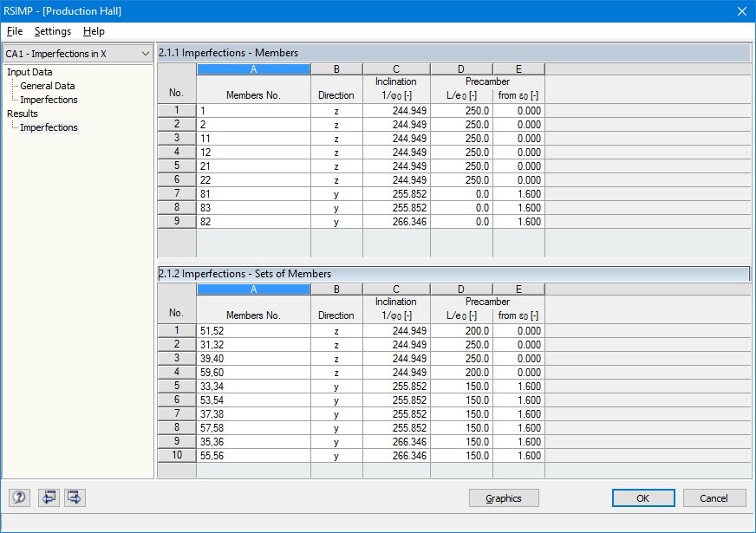The image size is (756, 533).
Task: Click inclination 266.346 in member 82 row
Action: click(396, 222)
